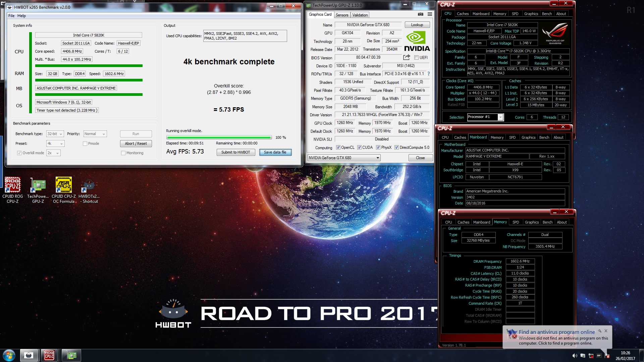Toggle the CUDA checkbox
This screenshot has width=644, height=362.
[359, 147]
